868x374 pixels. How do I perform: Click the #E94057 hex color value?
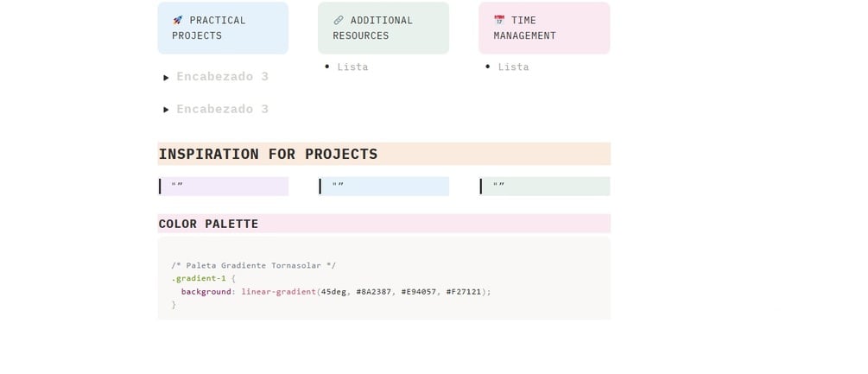pyautogui.click(x=419, y=292)
